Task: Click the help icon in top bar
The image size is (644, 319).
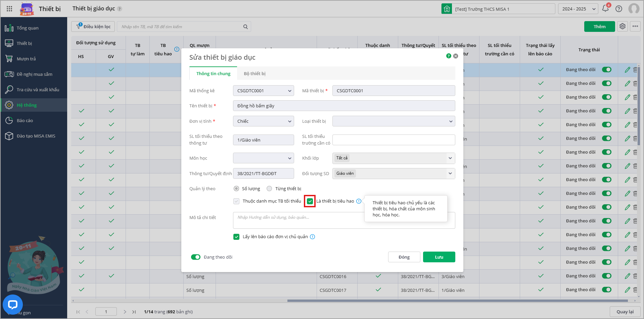Action: [619, 9]
